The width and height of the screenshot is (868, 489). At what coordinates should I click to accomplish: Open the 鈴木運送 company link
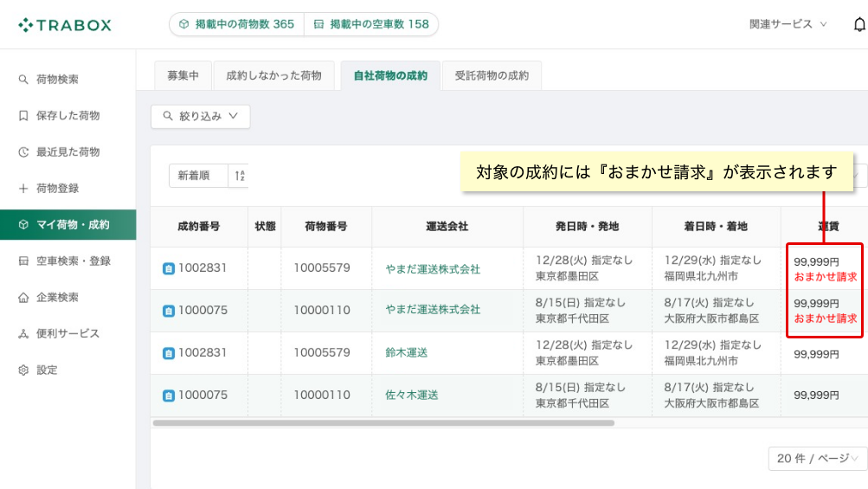(407, 353)
